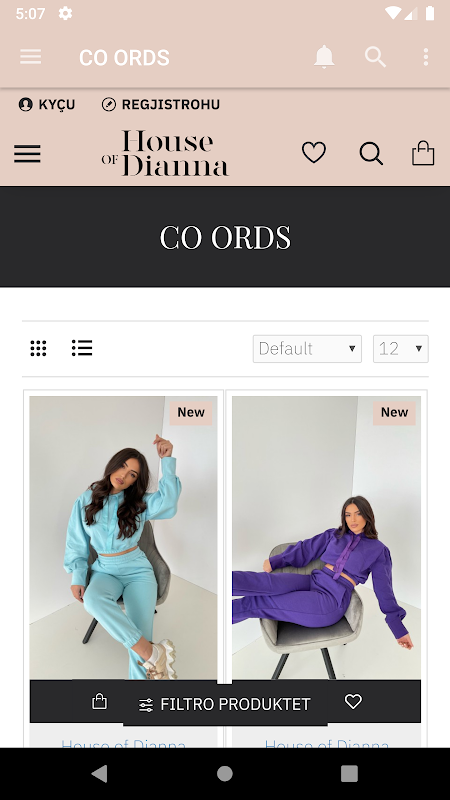The height and width of the screenshot is (800, 450).
Task: Select the KYÇU login link
Action: click(47, 105)
